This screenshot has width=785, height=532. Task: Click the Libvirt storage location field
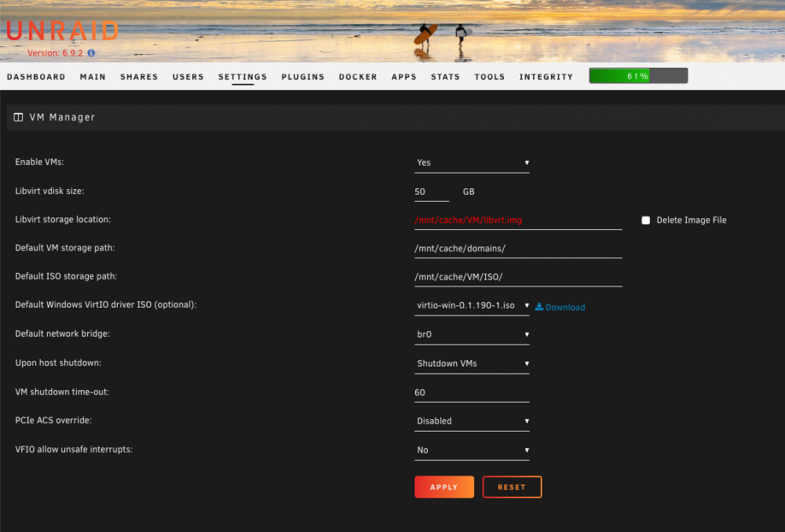click(x=518, y=220)
